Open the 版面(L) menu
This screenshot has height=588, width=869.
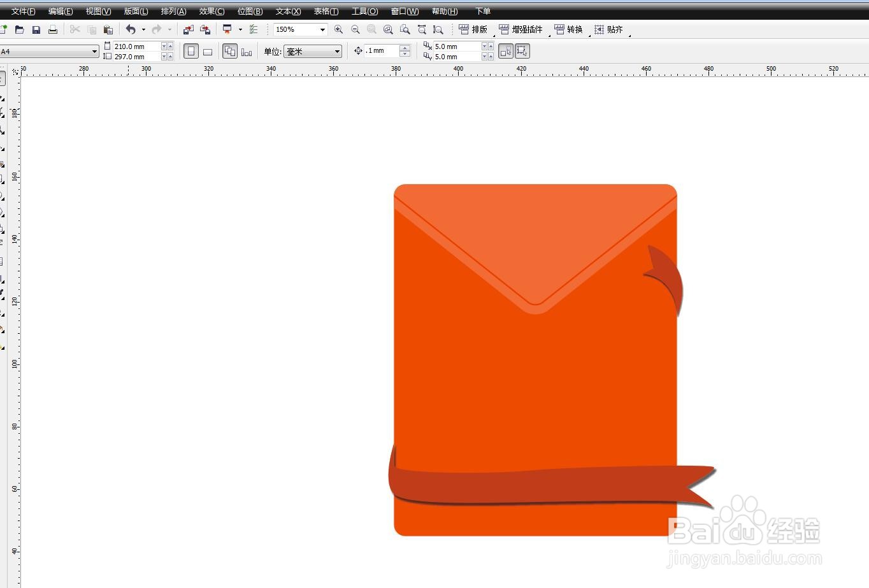pos(136,11)
